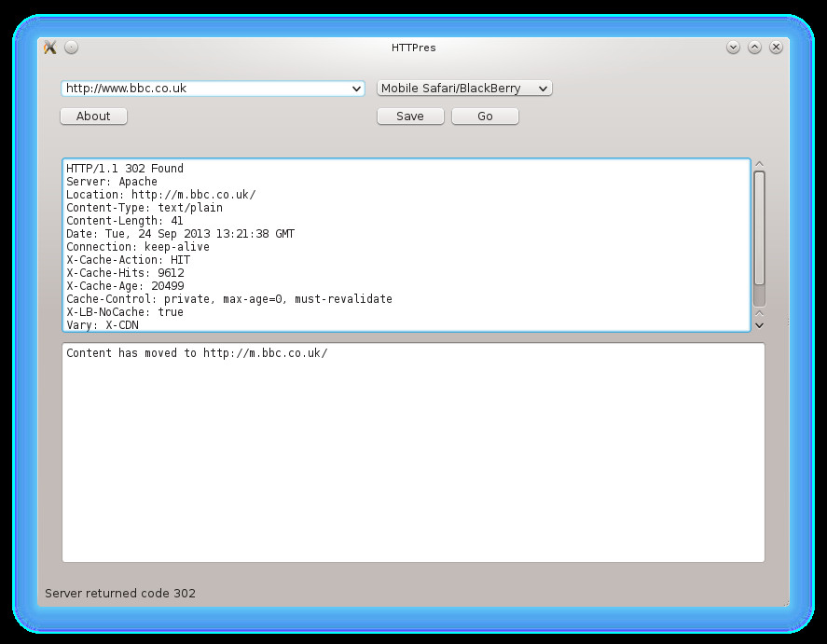827x644 pixels.
Task: Click the Location: http://m.bbc.co.uk/ header
Action: click(161, 195)
